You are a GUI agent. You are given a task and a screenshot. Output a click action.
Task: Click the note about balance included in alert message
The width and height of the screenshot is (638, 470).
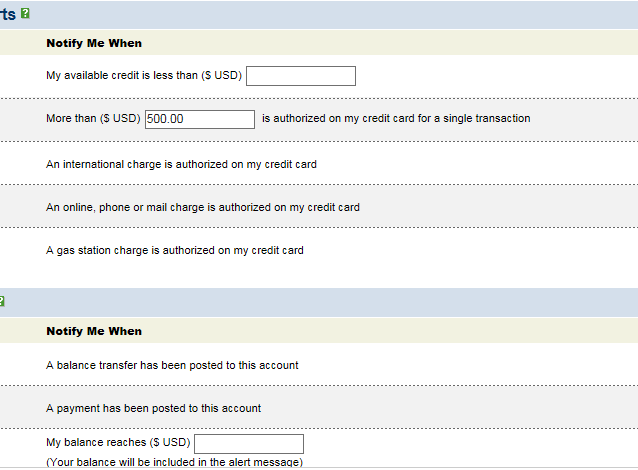tap(175, 462)
